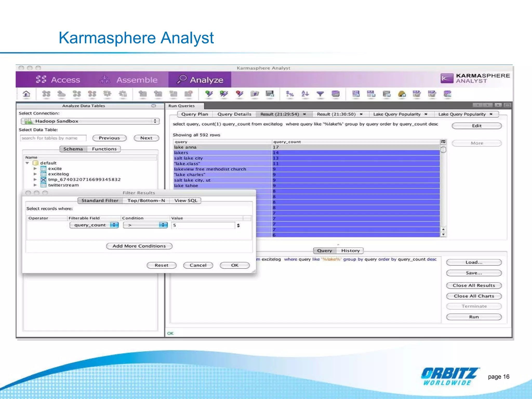Switch to View SQL filter mode
The width and height of the screenshot is (532, 399).
[186, 201]
